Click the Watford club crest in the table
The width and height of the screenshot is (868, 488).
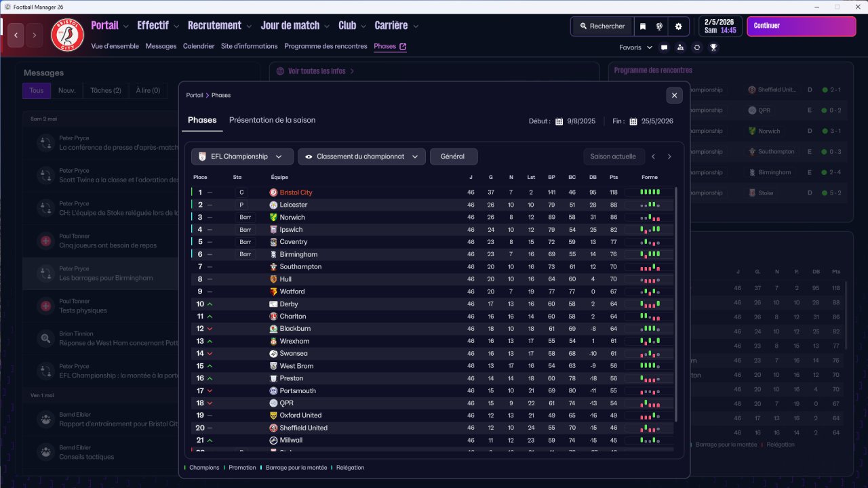(x=273, y=291)
